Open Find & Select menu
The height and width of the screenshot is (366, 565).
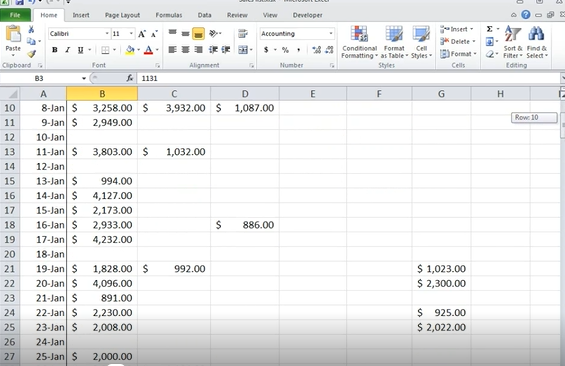pos(537,42)
